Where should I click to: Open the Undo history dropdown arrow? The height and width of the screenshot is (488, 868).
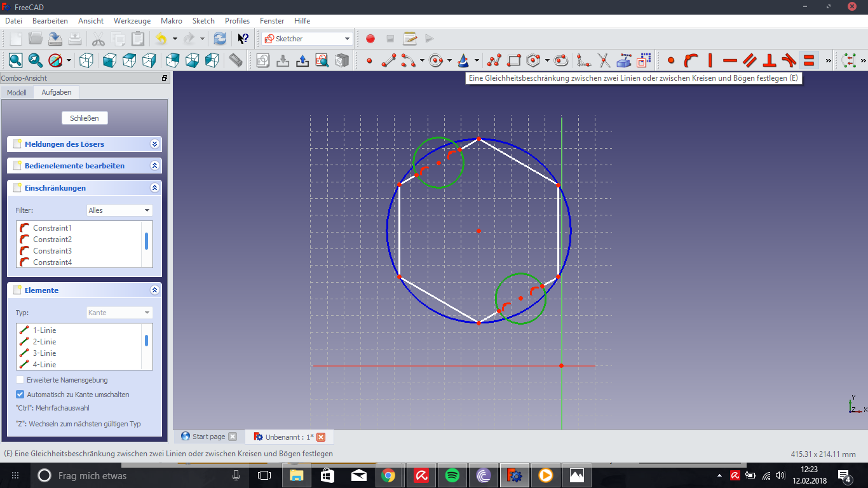[x=174, y=39]
